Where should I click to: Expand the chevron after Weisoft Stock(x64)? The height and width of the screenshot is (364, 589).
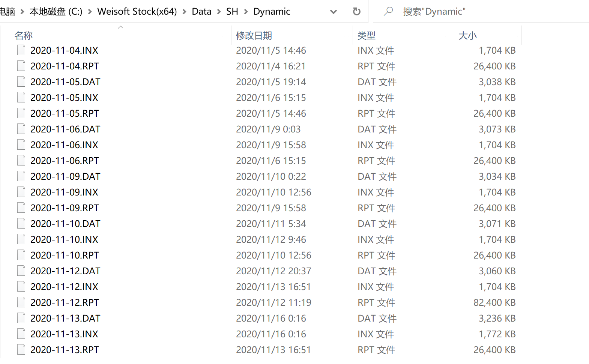coord(185,12)
